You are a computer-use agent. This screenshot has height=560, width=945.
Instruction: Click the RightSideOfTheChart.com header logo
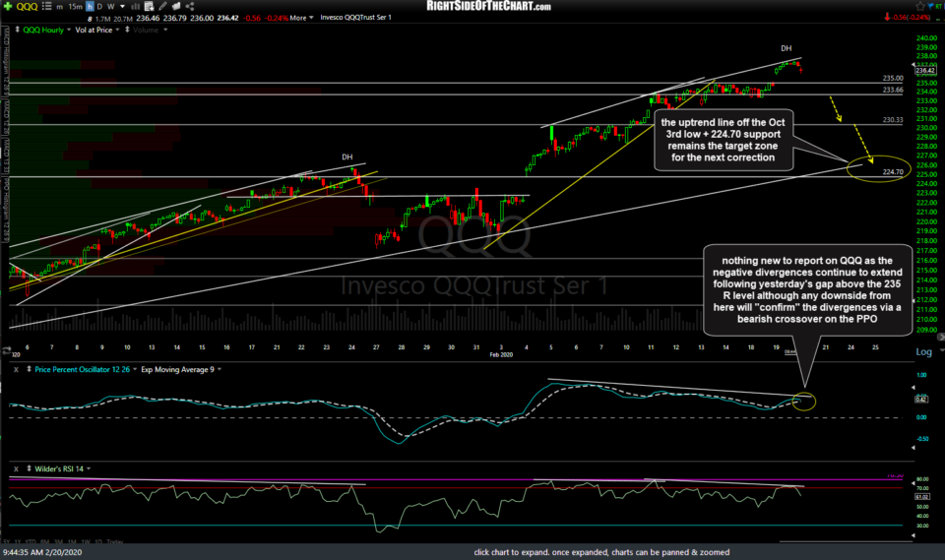[x=488, y=6]
